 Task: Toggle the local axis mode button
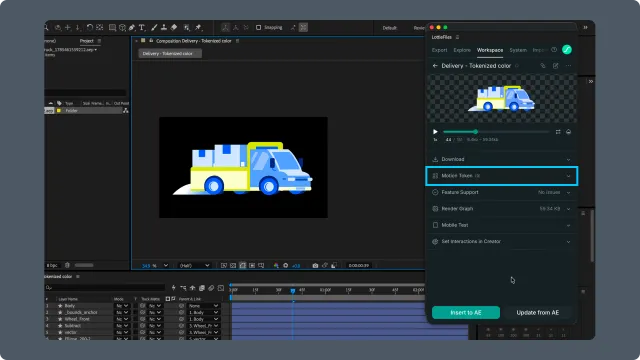click(225, 27)
